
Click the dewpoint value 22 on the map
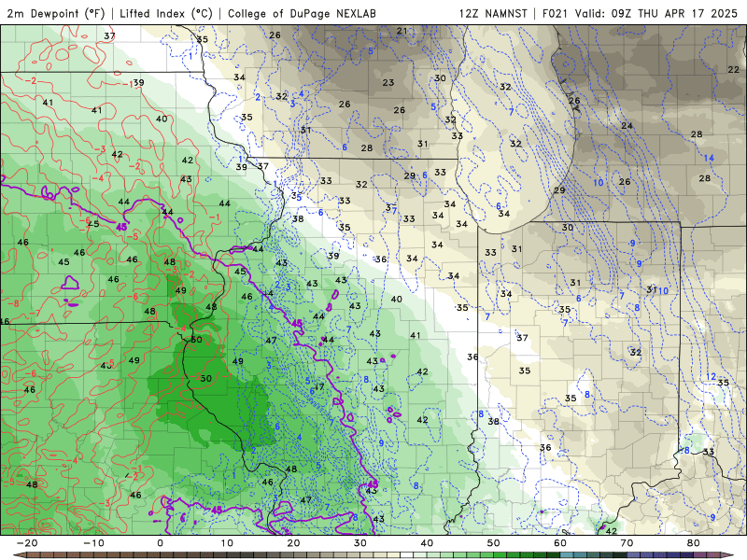734,69
